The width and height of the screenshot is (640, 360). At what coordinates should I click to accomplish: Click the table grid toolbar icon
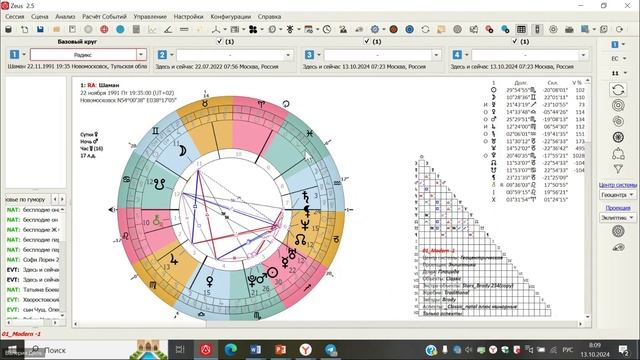tap(521, 29)
